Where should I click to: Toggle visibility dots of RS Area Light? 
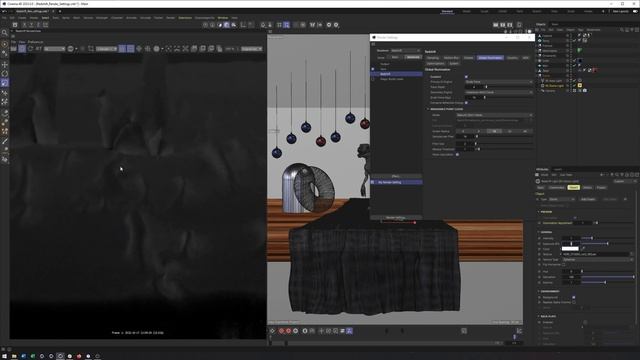[570, 81]
